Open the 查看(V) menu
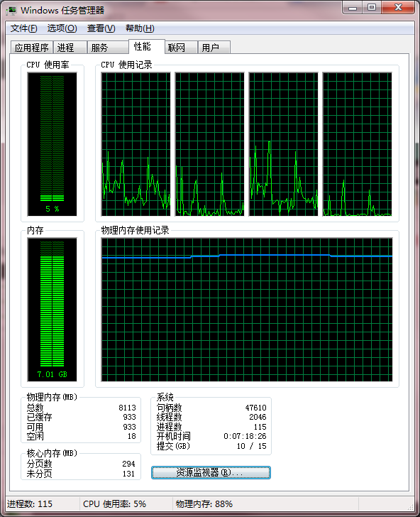Image resolution: width=420 pixels, height=517 pixels. (101, 28)
